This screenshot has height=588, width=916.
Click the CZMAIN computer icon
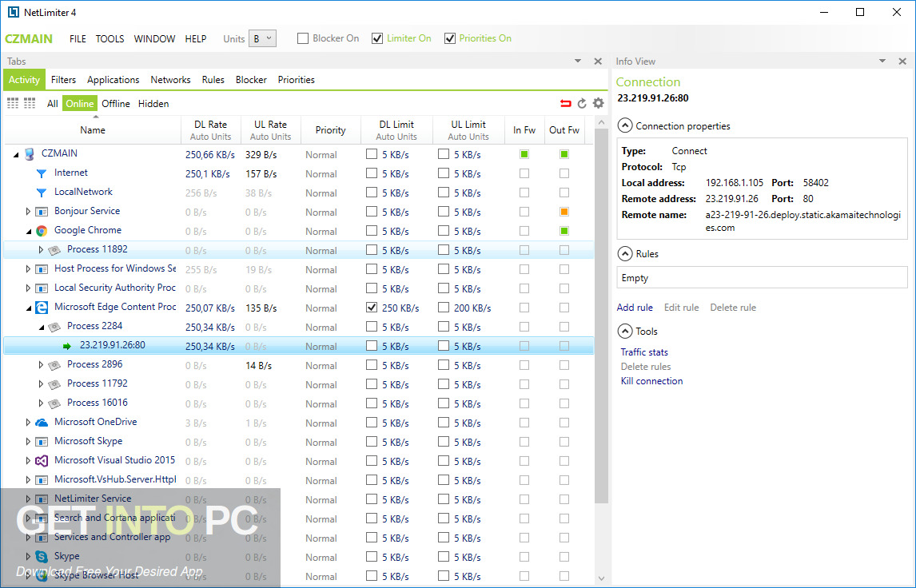(30, 154)
